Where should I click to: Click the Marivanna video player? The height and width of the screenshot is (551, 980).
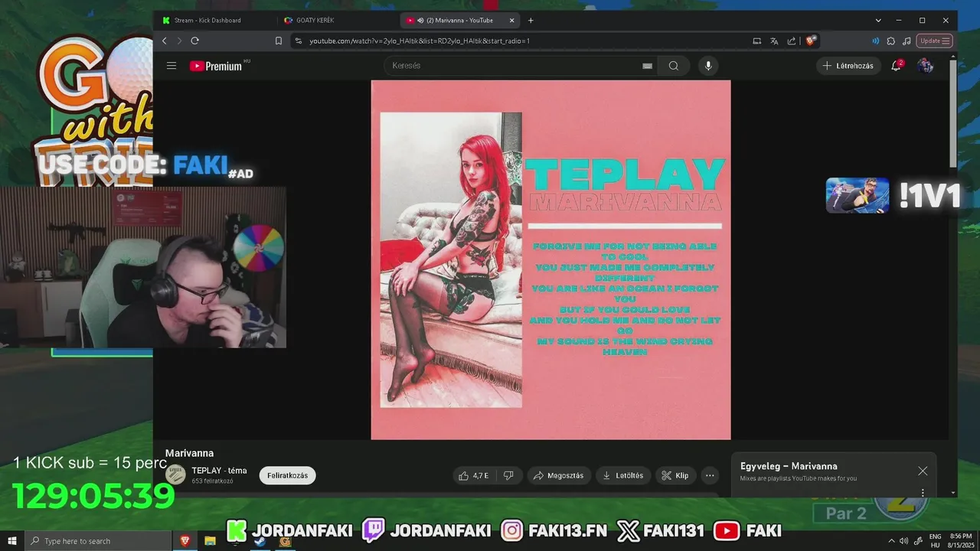tap(551, 260)
